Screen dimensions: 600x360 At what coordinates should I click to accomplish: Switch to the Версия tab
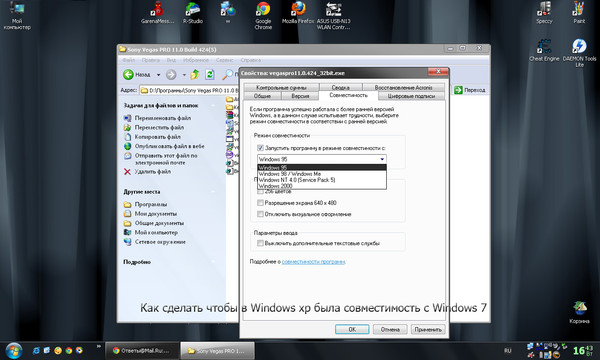(x=300, y=96)
